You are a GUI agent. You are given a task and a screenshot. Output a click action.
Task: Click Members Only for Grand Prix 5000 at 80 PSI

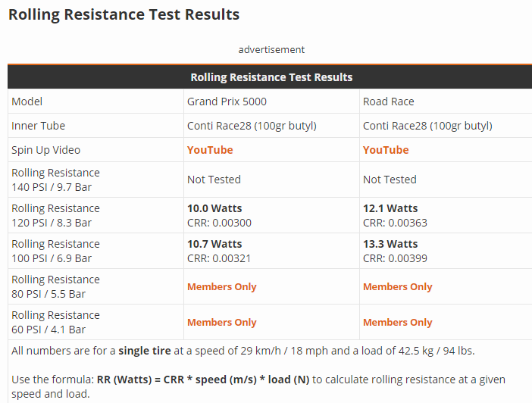click(221, 287)
